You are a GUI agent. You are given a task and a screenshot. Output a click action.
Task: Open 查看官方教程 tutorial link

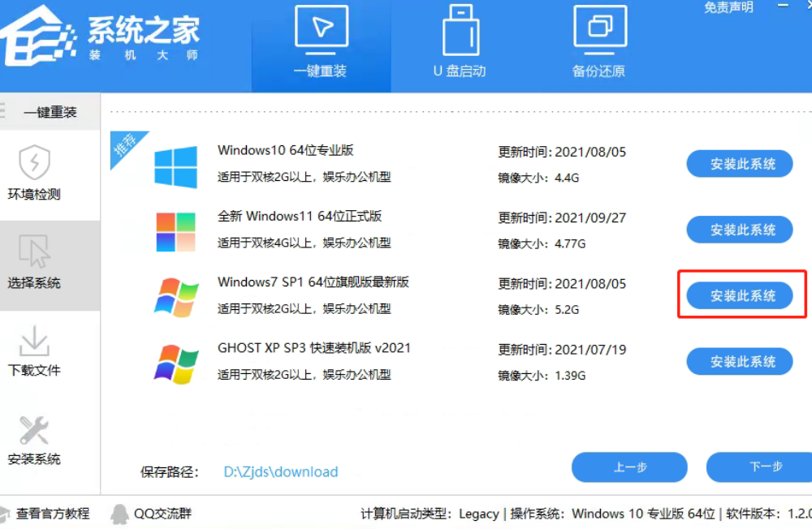coord(52,514)
